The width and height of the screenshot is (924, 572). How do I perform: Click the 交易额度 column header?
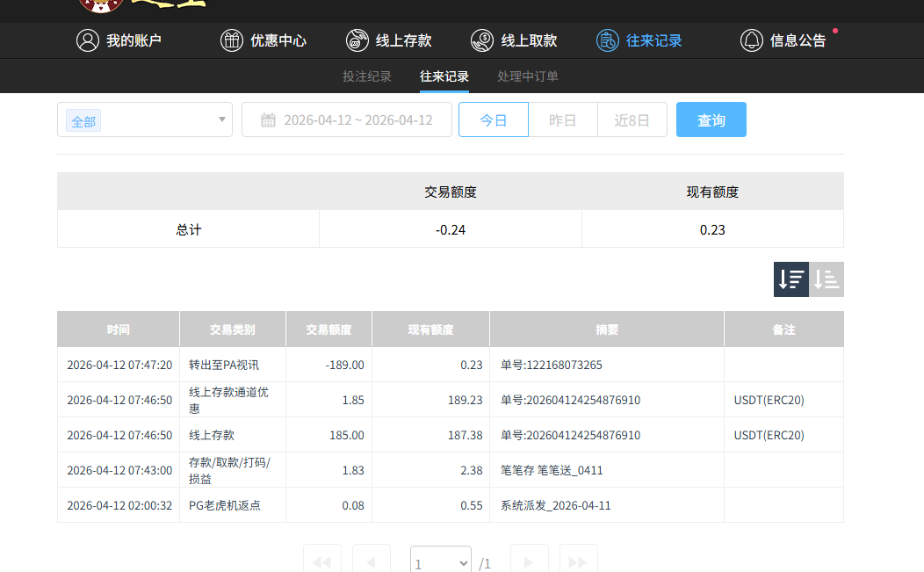pos(328,329)
